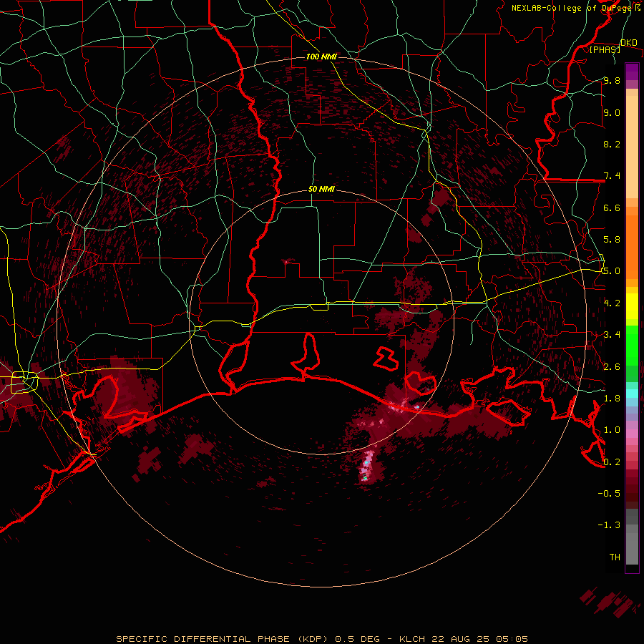Select the bright green color bar segment
Viewport: 644px width, 644px height.
click(x=632, y=346)
